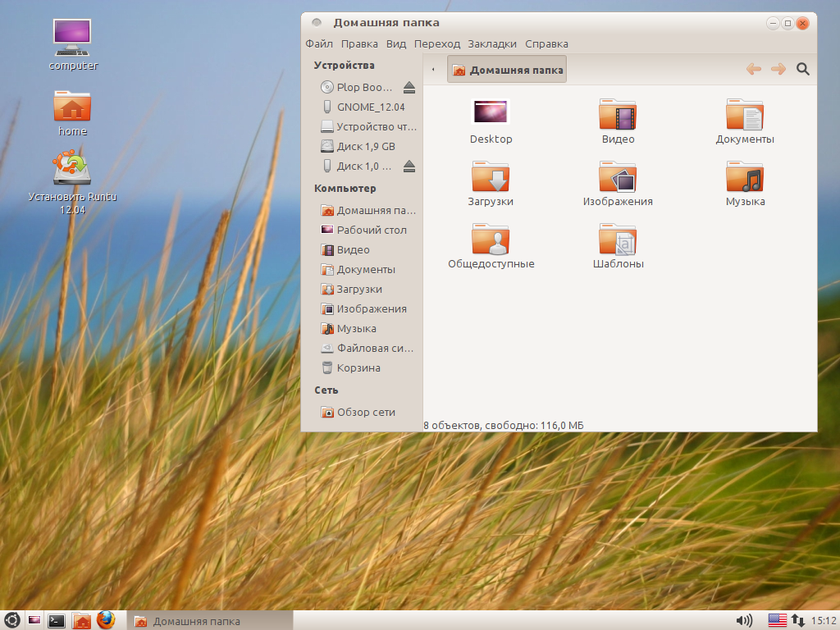Open the Вид menu
840x630 pixels.
[x=396, y=44]
